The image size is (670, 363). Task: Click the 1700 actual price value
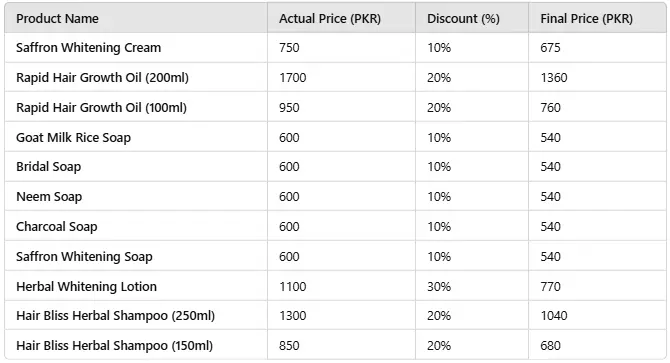[x=293, y=78]
